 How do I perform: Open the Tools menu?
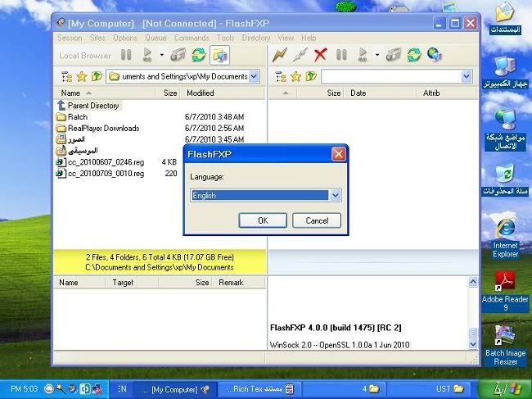pos(226,38)
